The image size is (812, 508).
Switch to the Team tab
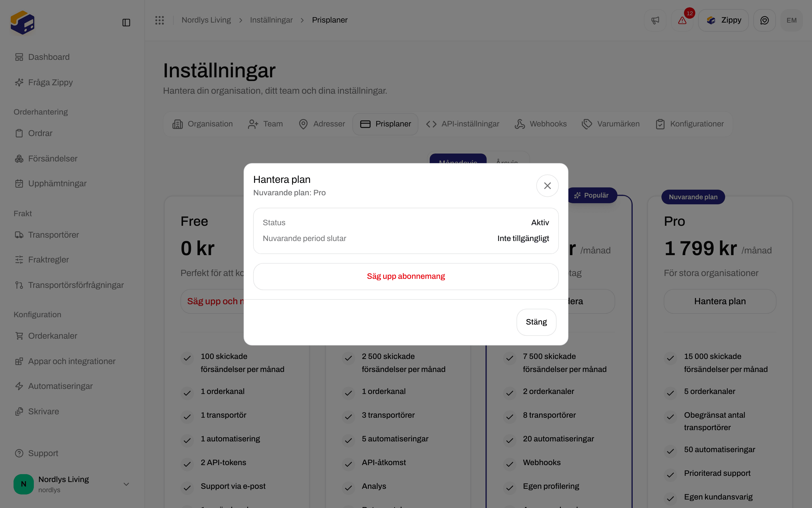click(x=265, y=124)
